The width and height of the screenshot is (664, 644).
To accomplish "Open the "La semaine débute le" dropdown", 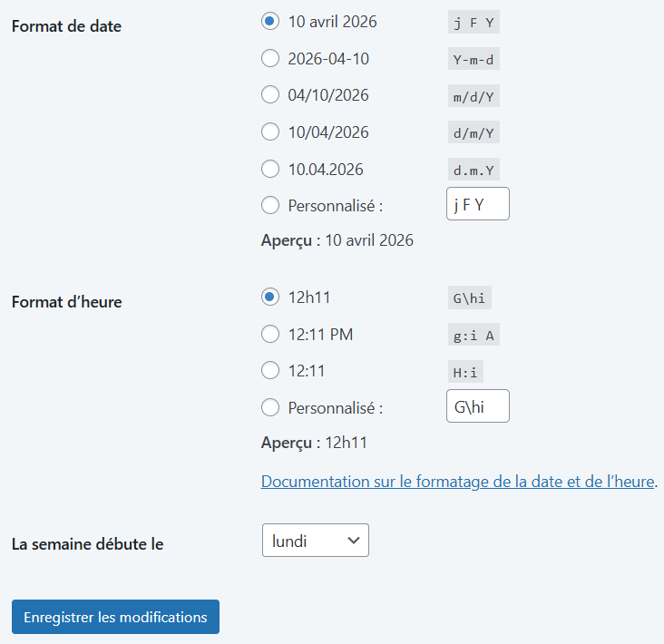I will (x=315, y=541).
